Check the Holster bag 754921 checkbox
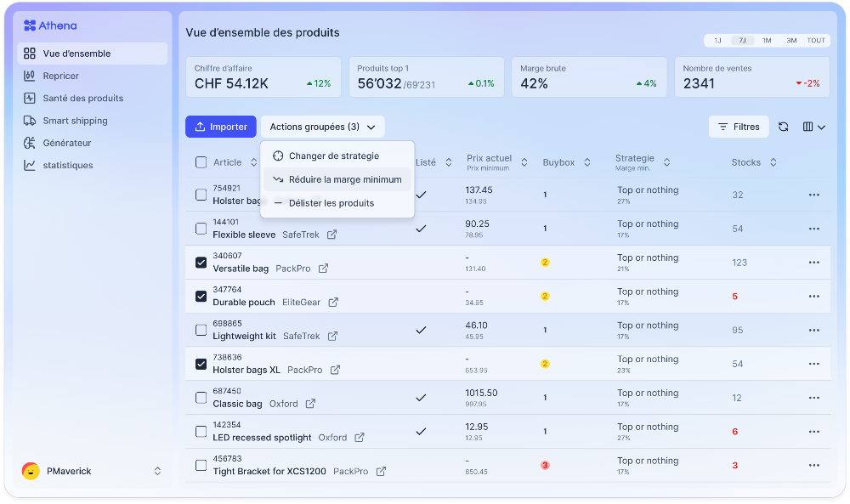Screen dimensions: 850x504 coord(201,195)
